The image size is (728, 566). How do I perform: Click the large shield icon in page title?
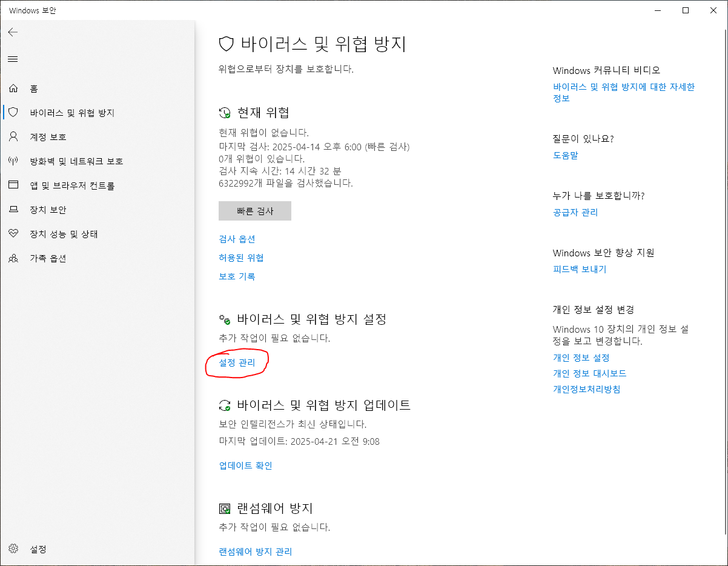pyautogui.click(x=227, y=44)
